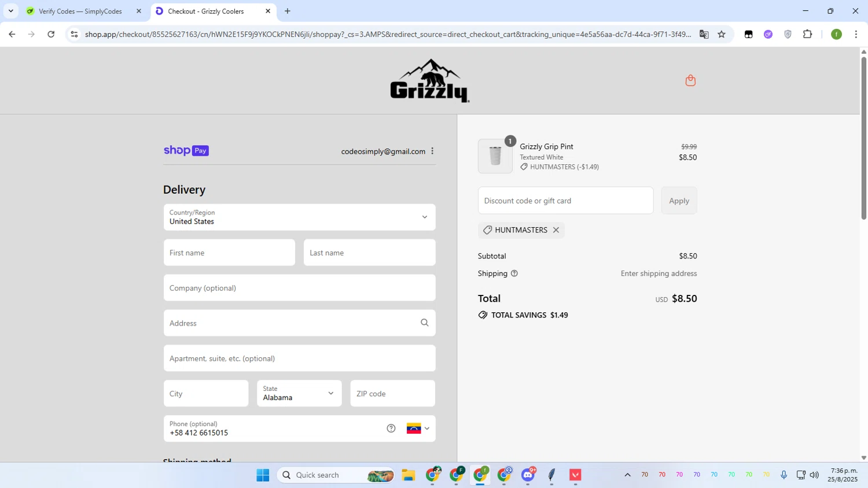Click the Grizzly logo
The height and width of the screenshot is (488, 868).
(430, 80)
